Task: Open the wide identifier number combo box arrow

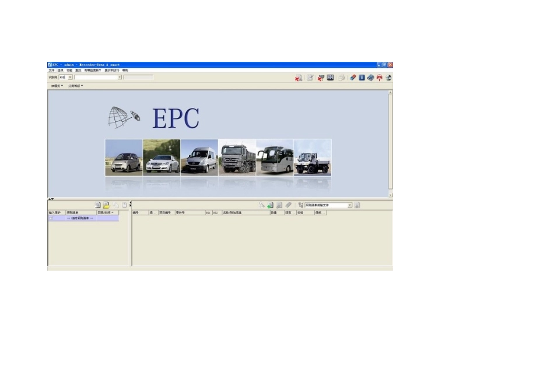Action: [120, 77]
